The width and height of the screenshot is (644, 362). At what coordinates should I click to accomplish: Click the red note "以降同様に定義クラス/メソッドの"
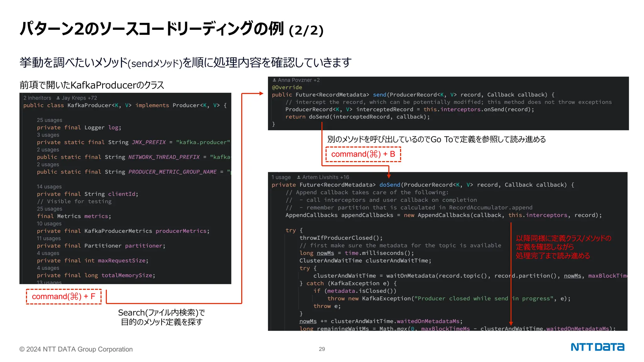(x=563, y=238)
